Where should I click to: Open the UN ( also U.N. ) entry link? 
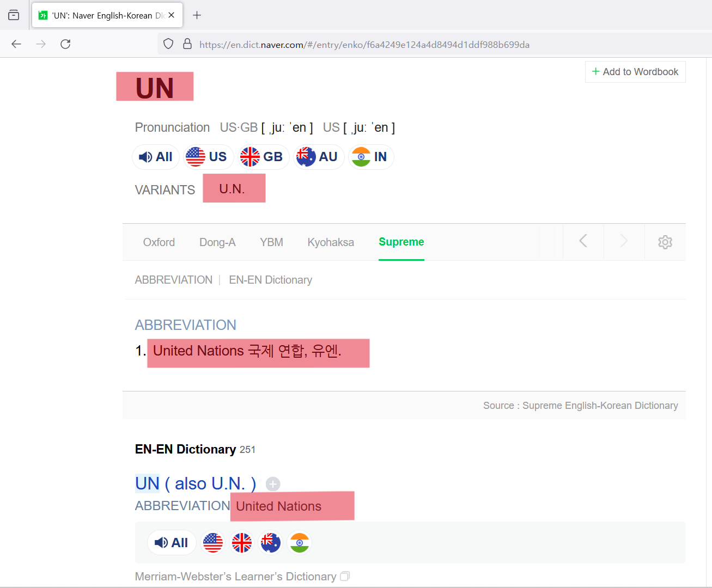[196, 483]
